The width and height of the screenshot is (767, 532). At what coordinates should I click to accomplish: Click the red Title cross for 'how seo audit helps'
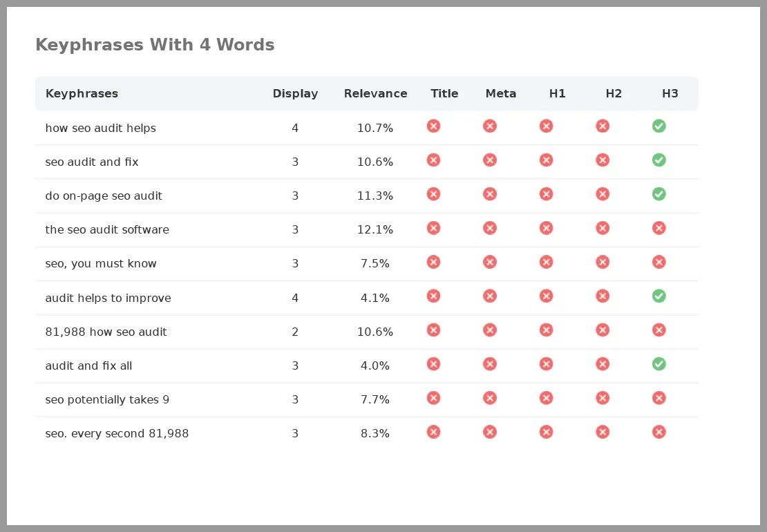[x=433, y=126]
